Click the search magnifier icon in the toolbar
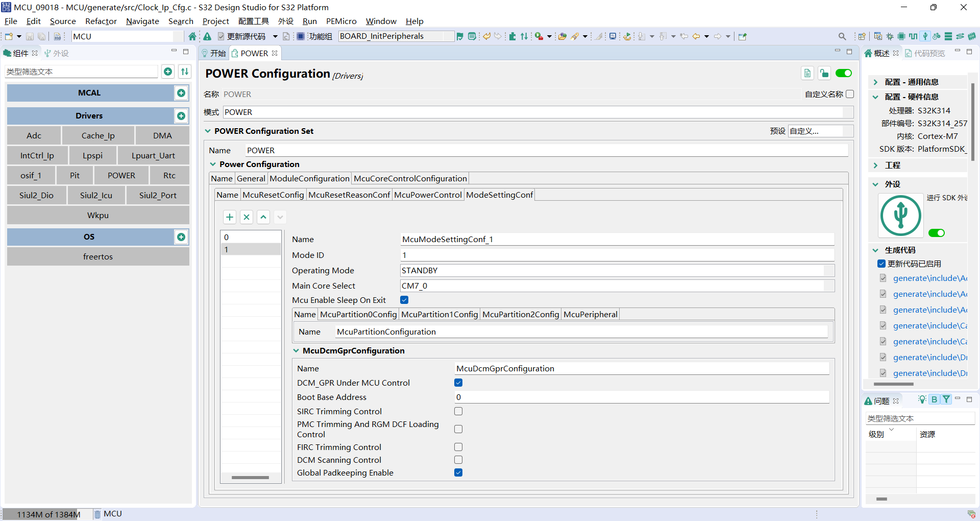 pos(842,36)
